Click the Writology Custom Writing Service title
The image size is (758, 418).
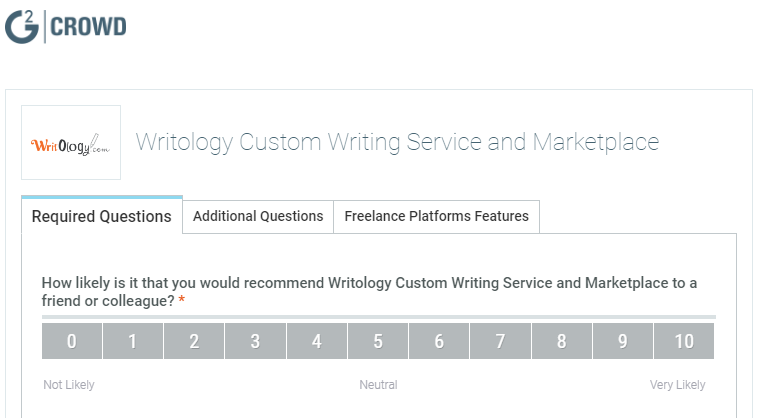[x=397, y=143]
